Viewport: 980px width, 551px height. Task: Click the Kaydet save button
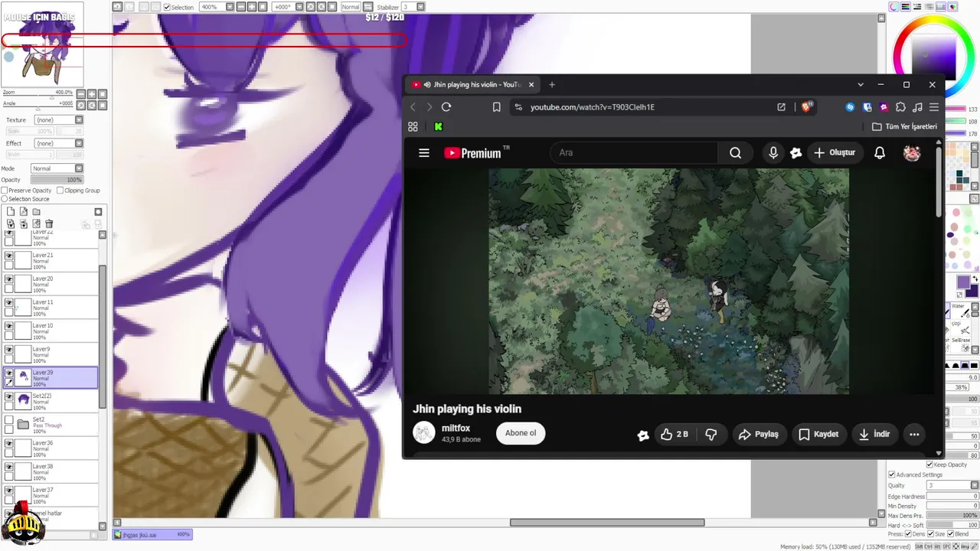818,434
